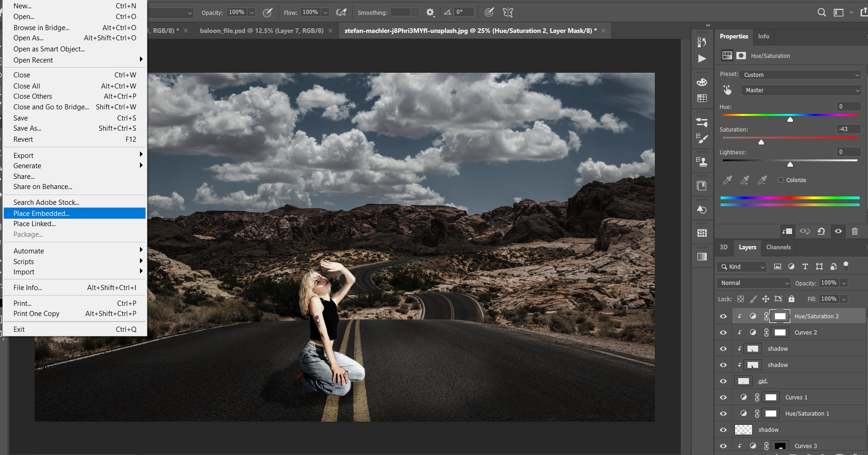The width and height of the screenshot is (868, 455).
Task: Pick the first eyedropper in Properties
Action: pyautogui.click(x=728, y=180)
